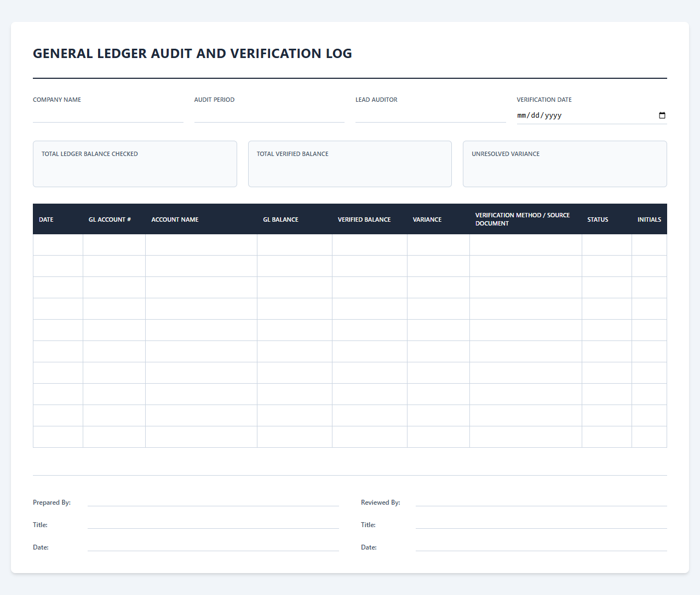Click the first row Verified Balance cell
Viewport: 700px width, 595px height.
point(370,245)
